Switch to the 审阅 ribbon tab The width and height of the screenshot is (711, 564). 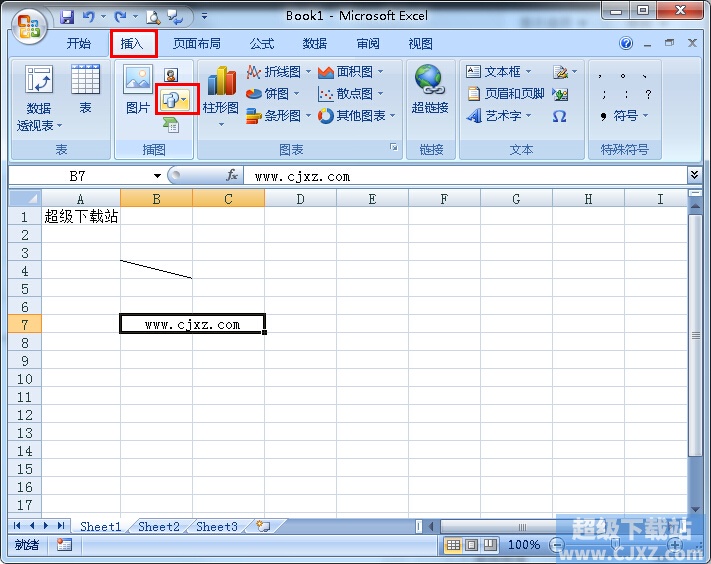coord(368,44)
